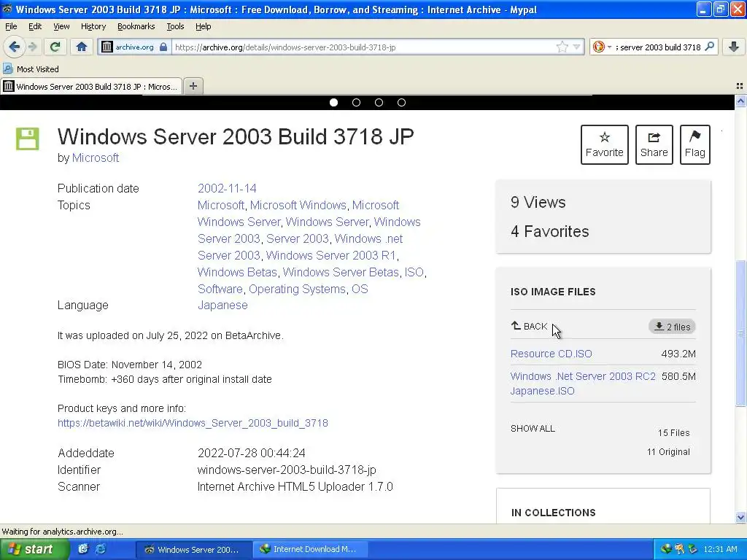The height and width of the screenshot is (560, 747).
Task: Click the taskbar clock 12:31 AM
Action: pyautogui.click(x=720, y=549)
